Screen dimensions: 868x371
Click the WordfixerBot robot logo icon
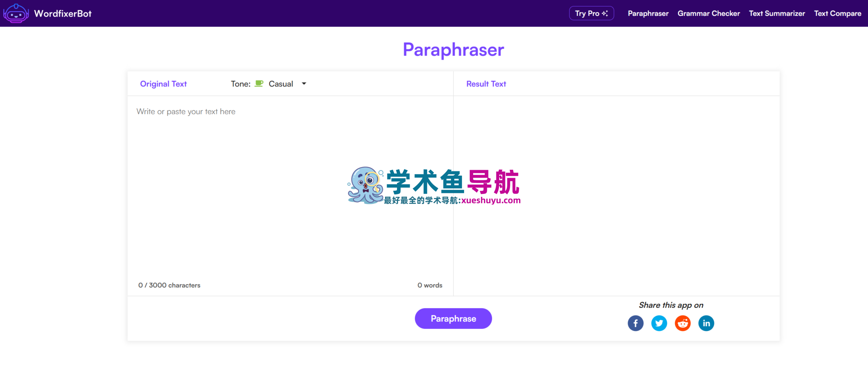pyautogui.click(x=16, y=13)
